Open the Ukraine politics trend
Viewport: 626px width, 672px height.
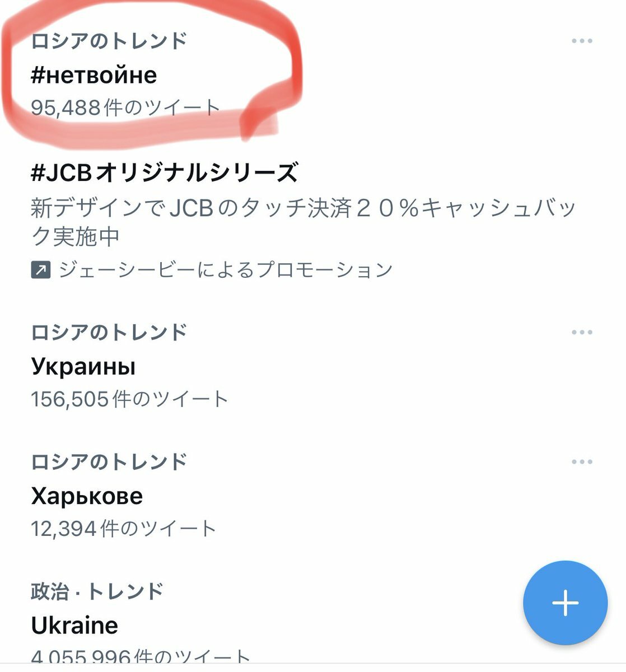pyautogui.click(x=74, y=626)
